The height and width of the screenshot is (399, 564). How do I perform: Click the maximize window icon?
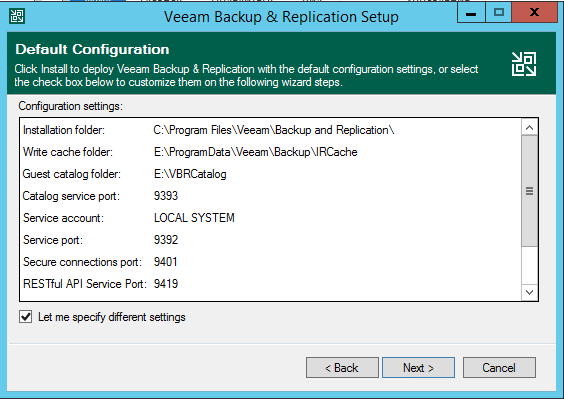[499, 13]
